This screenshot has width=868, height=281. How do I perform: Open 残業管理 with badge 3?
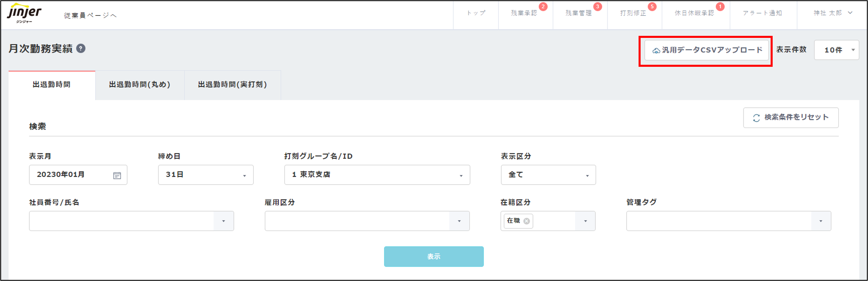(578, 13)
